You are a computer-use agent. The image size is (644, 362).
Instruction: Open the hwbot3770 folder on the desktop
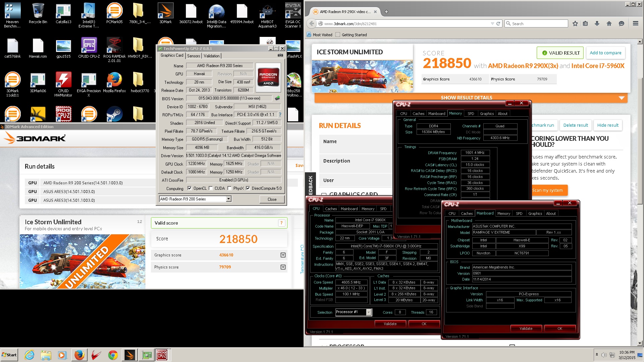140,82
